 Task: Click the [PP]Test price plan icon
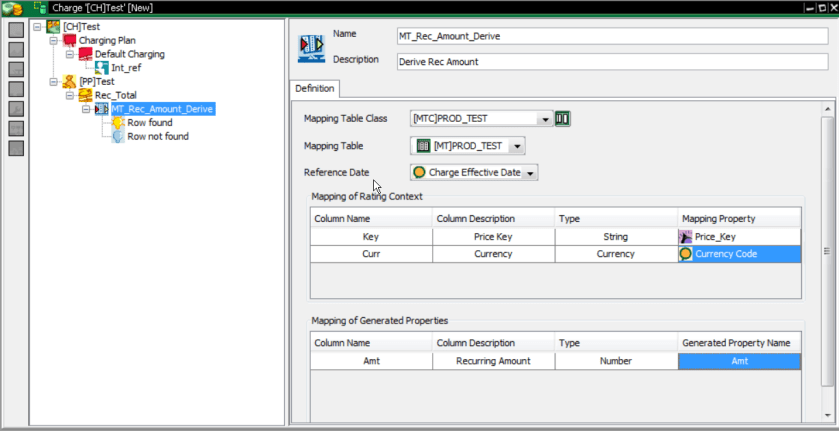[x=70, y=81]
